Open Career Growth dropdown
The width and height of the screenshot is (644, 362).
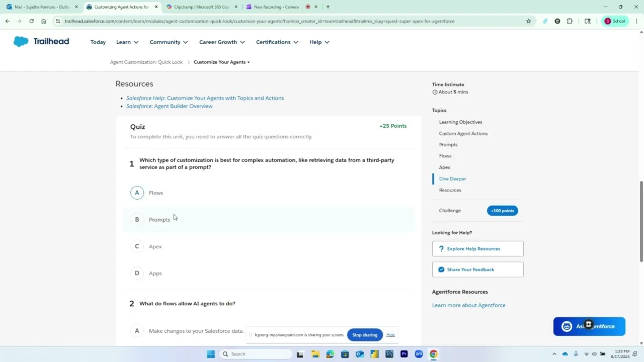222,42
